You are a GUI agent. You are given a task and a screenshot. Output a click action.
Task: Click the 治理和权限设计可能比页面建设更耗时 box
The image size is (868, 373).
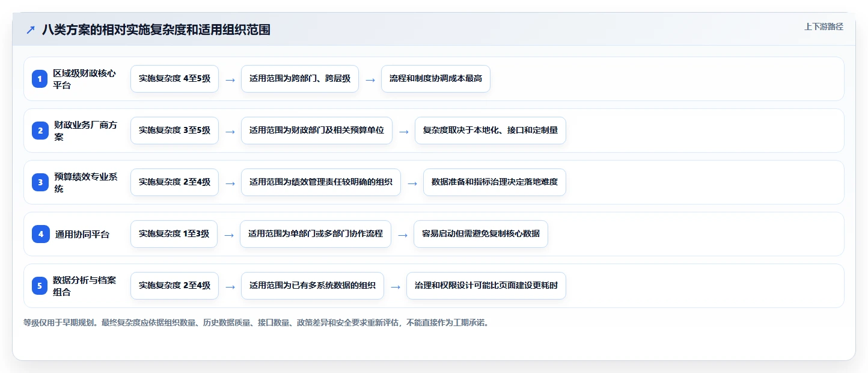pyautogui.click(x=486, y=286)
